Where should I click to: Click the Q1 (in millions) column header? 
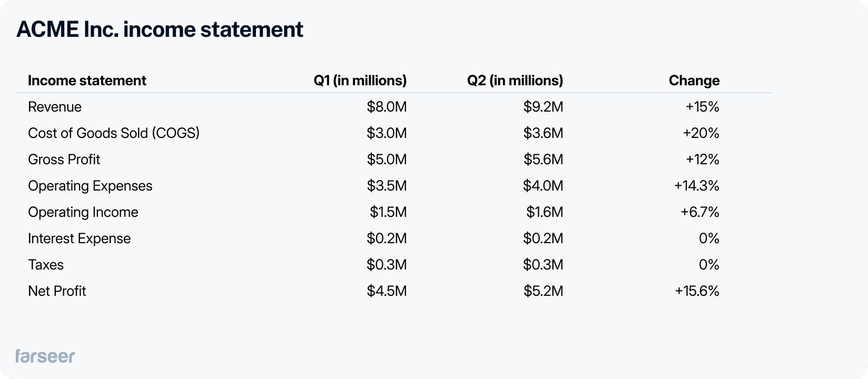(x=360, y=81)
